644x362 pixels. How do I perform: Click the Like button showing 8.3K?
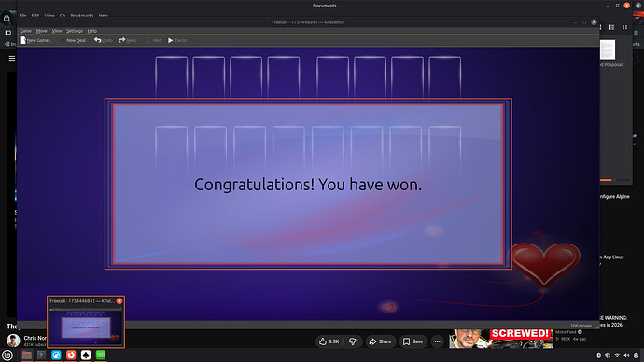pyautogui.click(x=329, y=341)
